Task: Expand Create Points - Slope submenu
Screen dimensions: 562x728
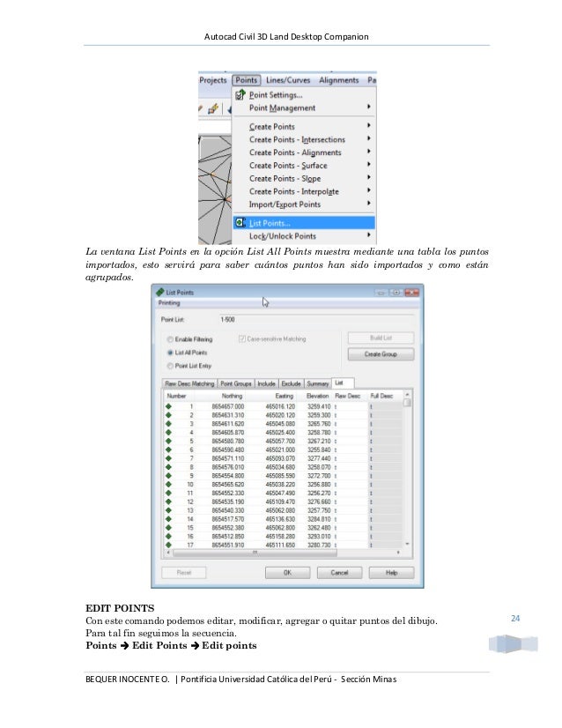Action: click(304, 178)
